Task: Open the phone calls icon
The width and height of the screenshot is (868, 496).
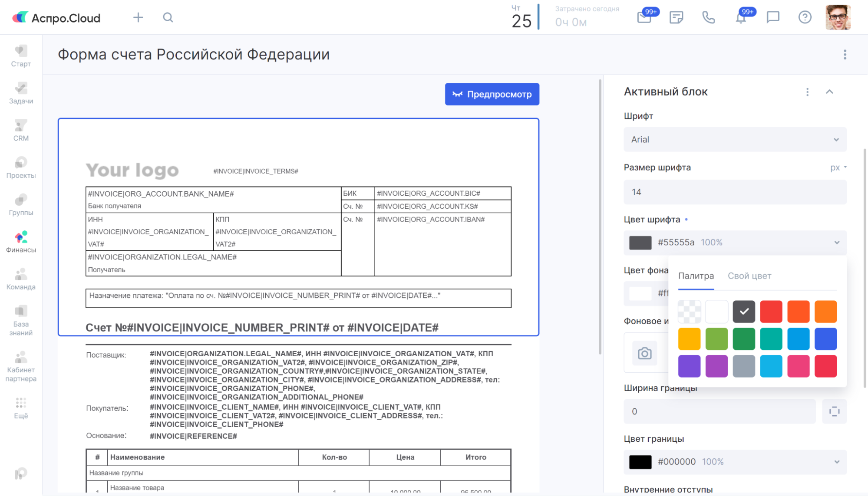Action: [x=709, y=17]
